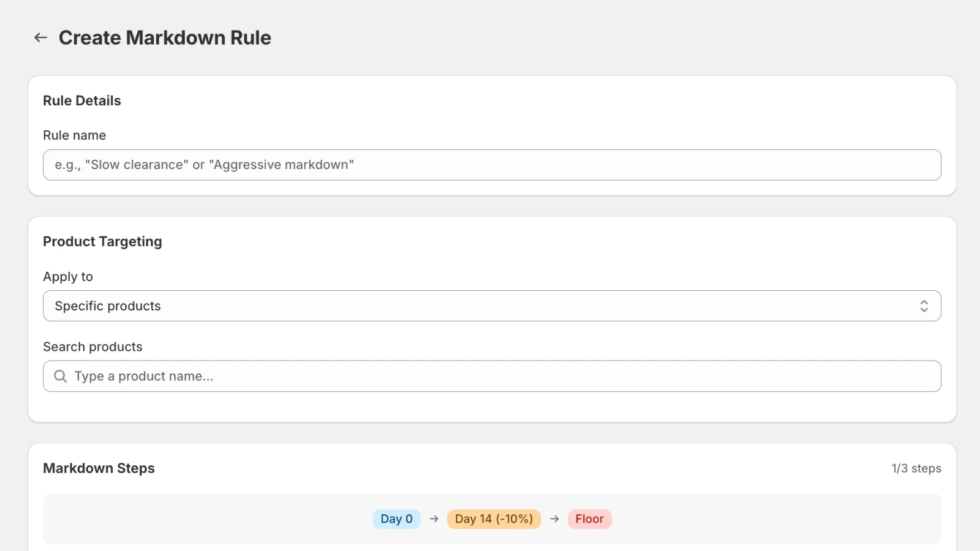980x551 pixels.
Task: Click the up/down chevron on the products selector
Action: 924,305
